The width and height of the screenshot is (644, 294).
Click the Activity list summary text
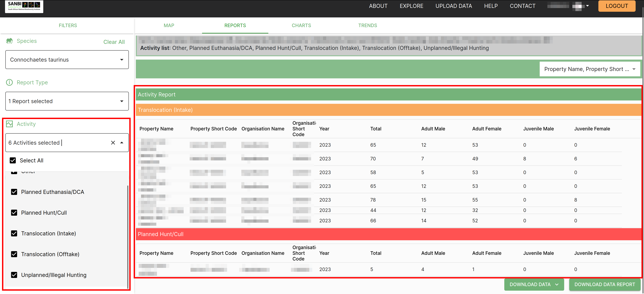[x=314, y=48]
